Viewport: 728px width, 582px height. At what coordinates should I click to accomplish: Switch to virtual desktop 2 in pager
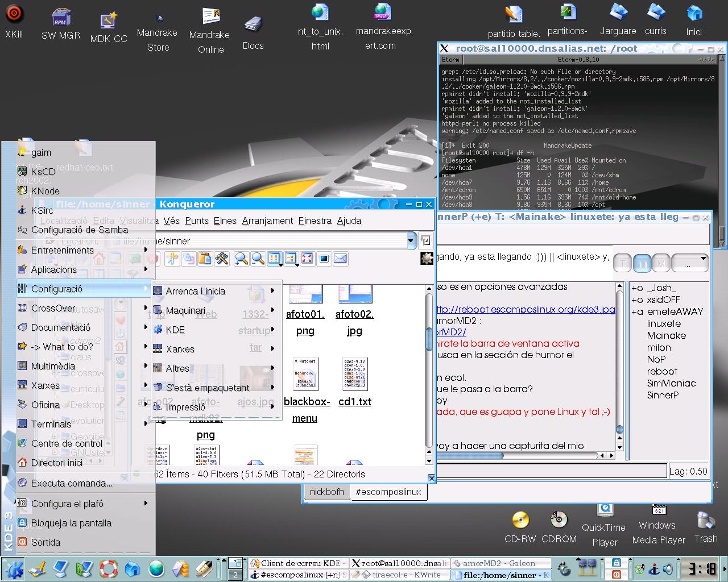(235, 575)
